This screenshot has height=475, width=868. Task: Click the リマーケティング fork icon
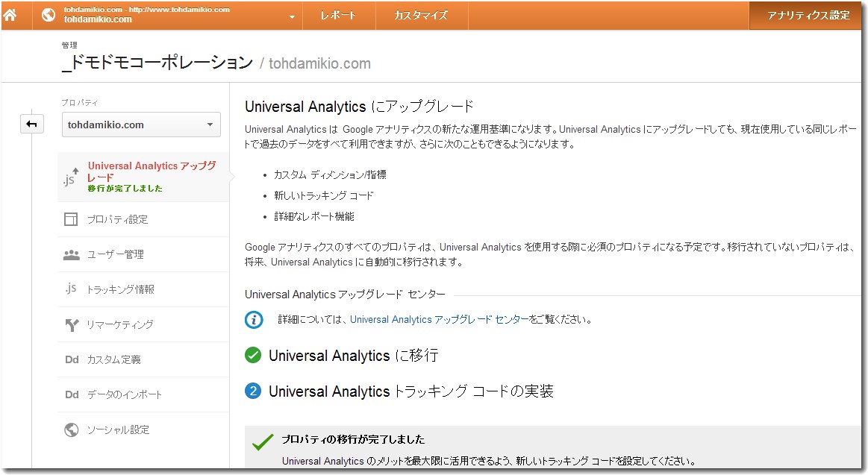click(x=71, y=324)
